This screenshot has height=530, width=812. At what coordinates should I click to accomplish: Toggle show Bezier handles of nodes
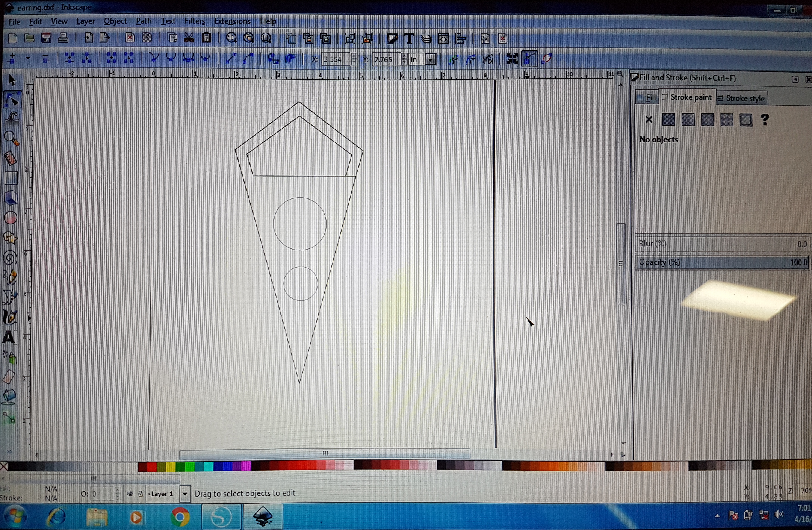[x=529, y=59]
